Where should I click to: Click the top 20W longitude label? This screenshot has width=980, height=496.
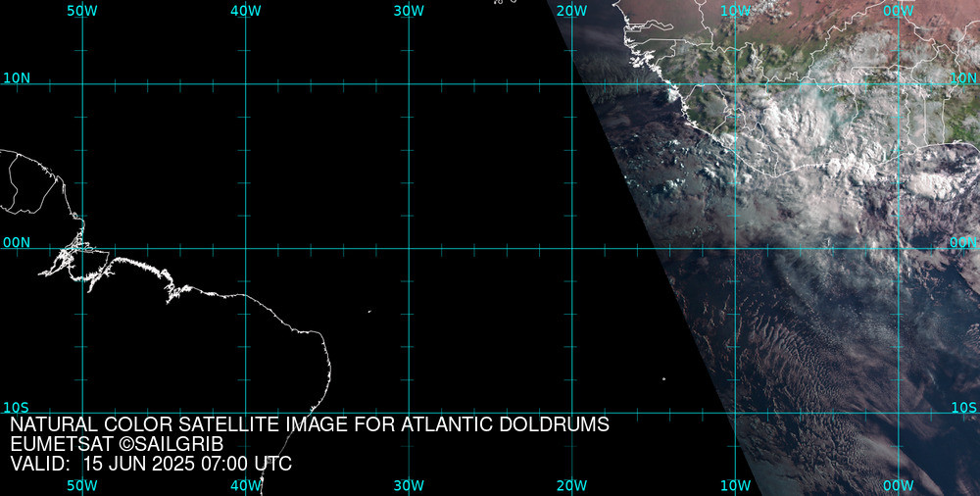pos(572,11)
